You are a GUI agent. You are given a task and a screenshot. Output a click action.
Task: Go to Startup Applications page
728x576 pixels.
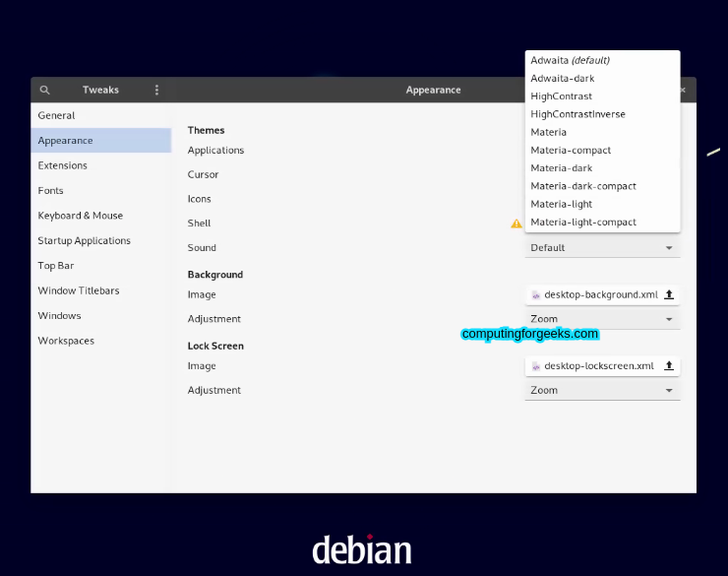(101, 240)
